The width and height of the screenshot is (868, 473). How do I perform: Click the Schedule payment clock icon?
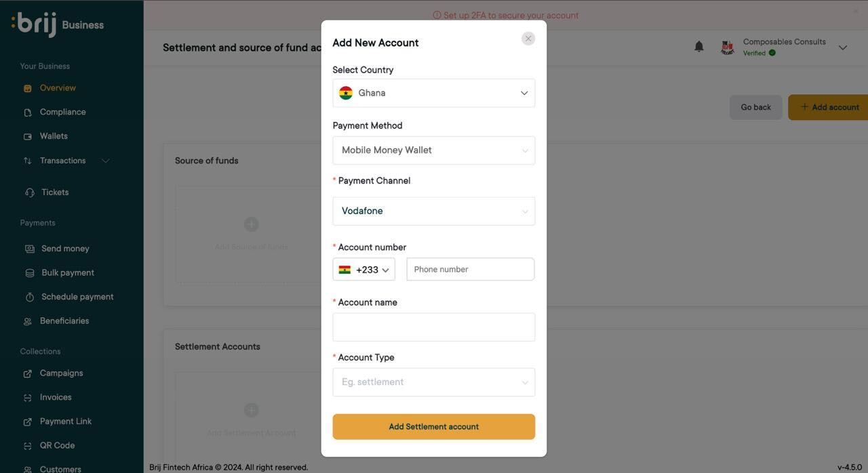30,297
